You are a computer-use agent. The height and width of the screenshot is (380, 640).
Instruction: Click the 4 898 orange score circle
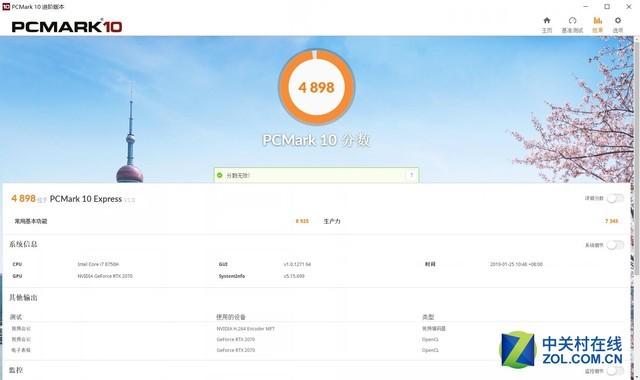316,87
